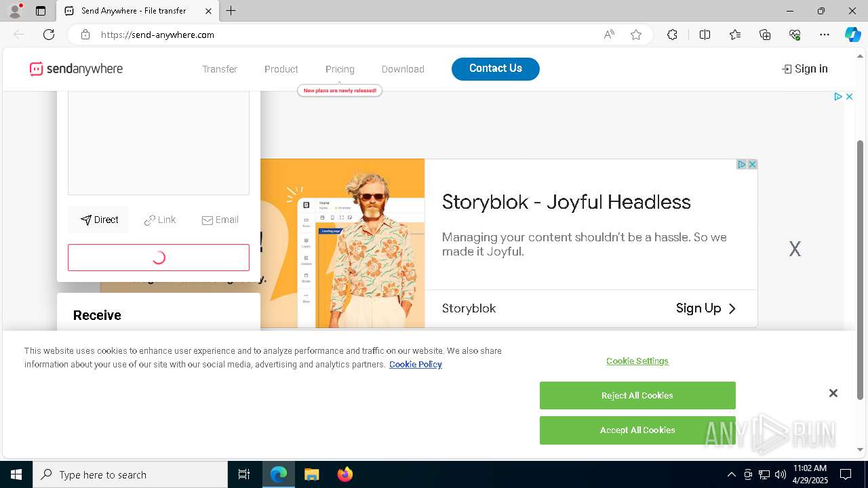Click the address bar URL
The image size is (868, 488).
click(x=157, y=35)
